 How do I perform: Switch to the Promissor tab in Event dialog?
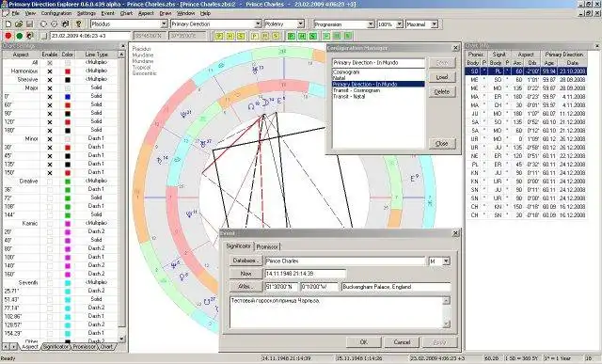coord(267,246)
